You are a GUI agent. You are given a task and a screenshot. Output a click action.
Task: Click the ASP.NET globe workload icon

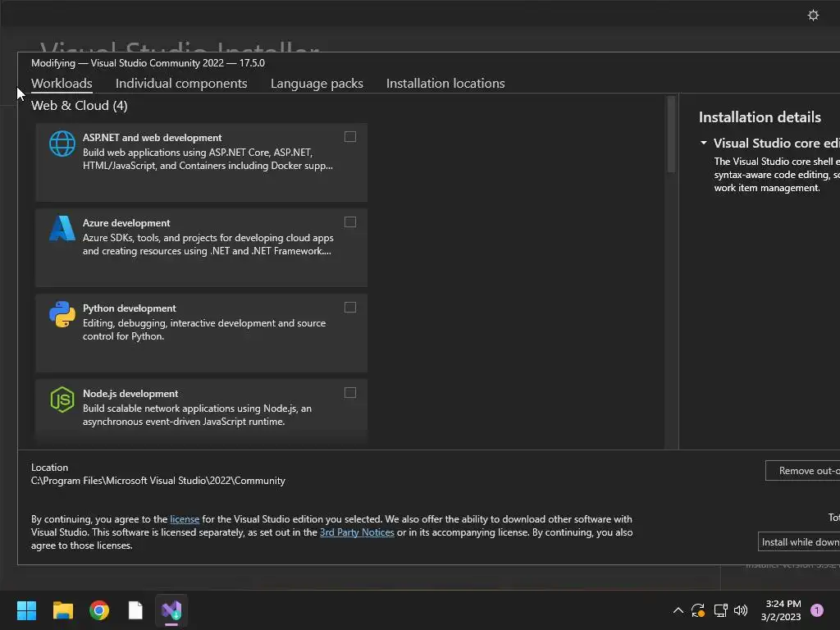[x=62, y=144]
